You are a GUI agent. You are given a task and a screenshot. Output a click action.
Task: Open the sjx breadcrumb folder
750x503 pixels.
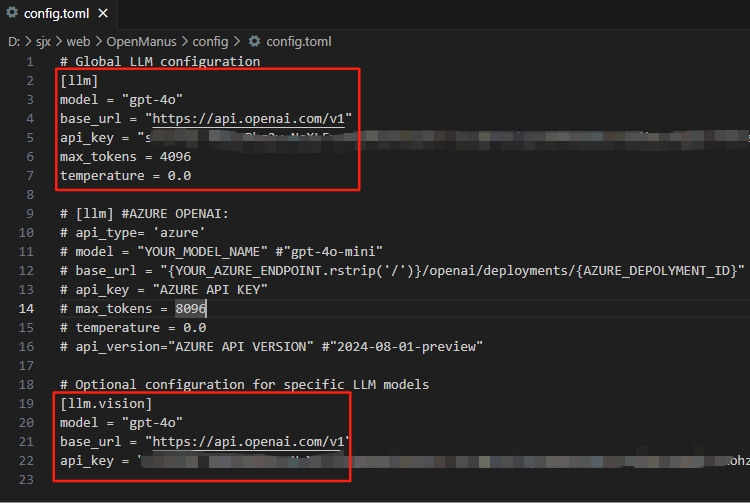pyautogui.click(x=43, y=42)
